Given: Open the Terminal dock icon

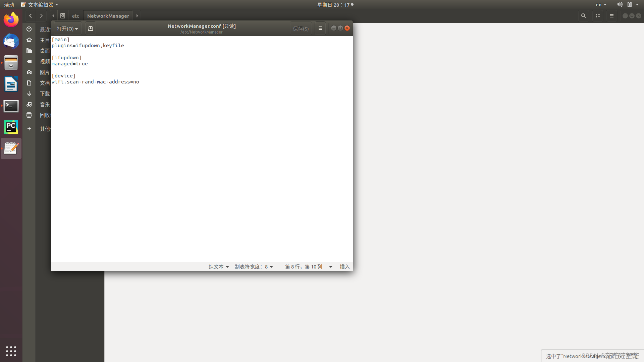Looking at the screenshot, I should 11,106.
